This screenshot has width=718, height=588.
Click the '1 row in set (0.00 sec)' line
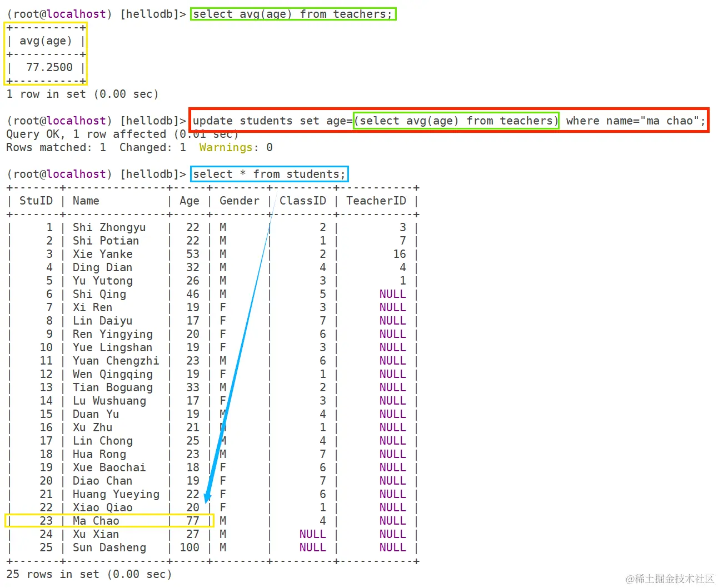[82, 94]
